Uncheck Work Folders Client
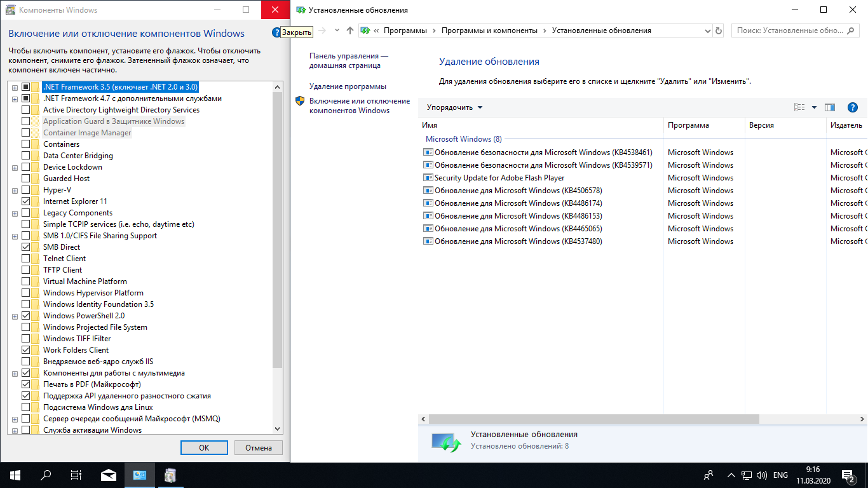868x488 pixels. (26, 350)
